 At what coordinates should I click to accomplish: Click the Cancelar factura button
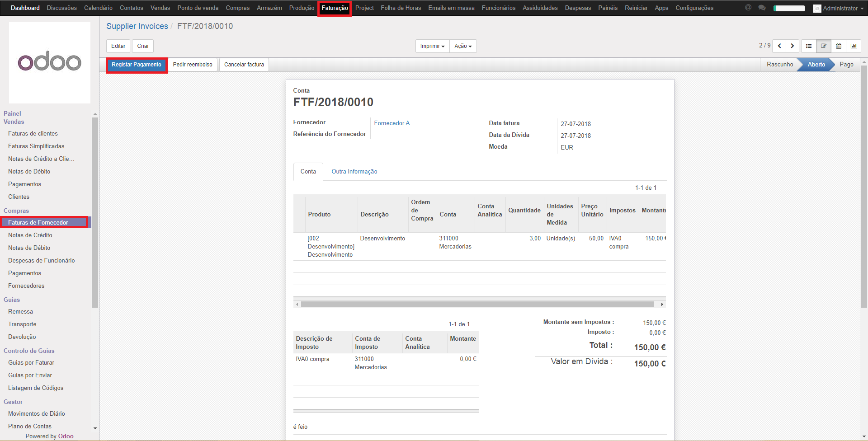click(x=244, y=65)
